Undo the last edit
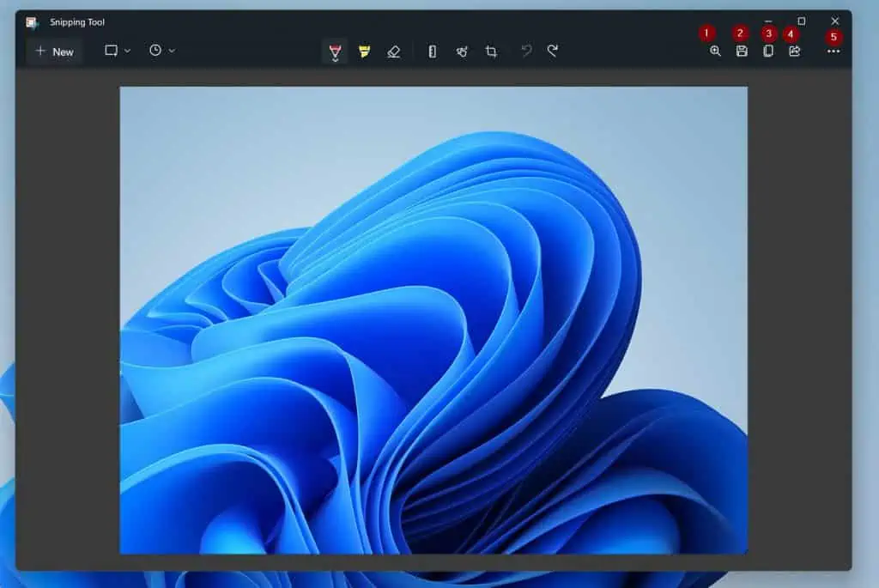 (x=526, y=52)
